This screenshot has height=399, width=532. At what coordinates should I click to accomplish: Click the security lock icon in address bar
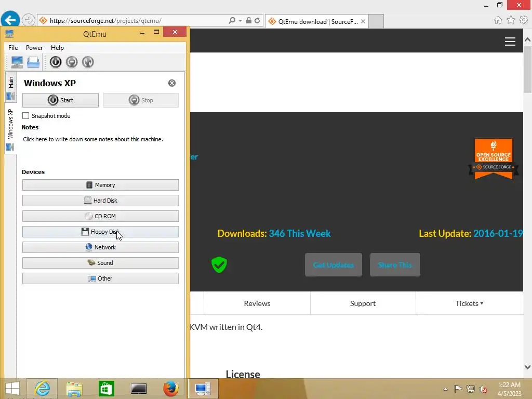(249, 20)
